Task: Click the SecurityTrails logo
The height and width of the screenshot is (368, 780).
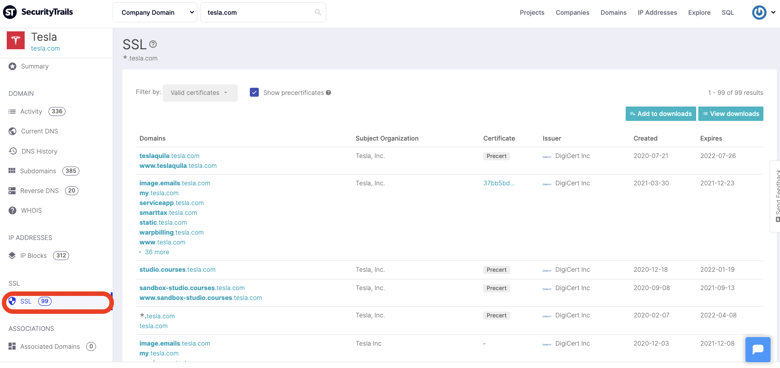Action: point(38,12)
